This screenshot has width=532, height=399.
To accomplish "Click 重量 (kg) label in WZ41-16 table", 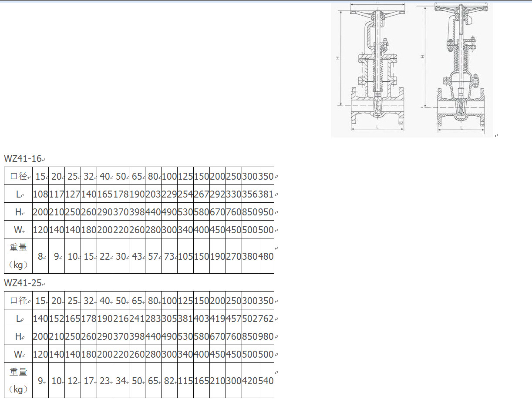I will [18, 256].
